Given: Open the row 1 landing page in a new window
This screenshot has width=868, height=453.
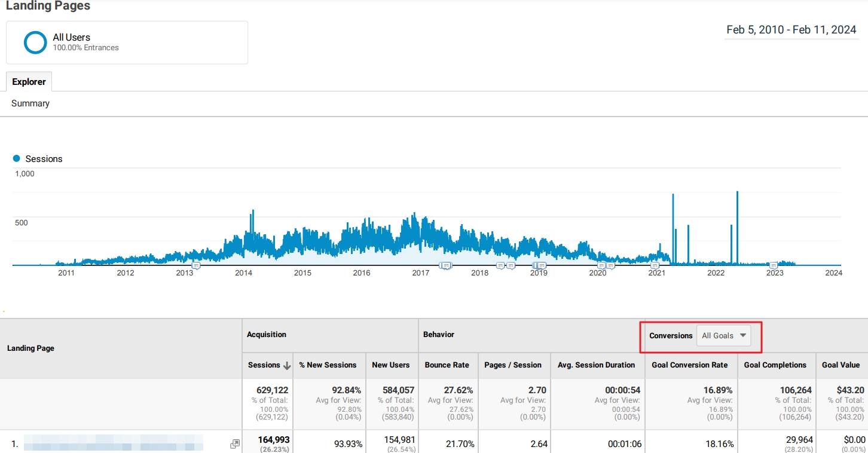Looking at the screenshot, I should 235,444.
